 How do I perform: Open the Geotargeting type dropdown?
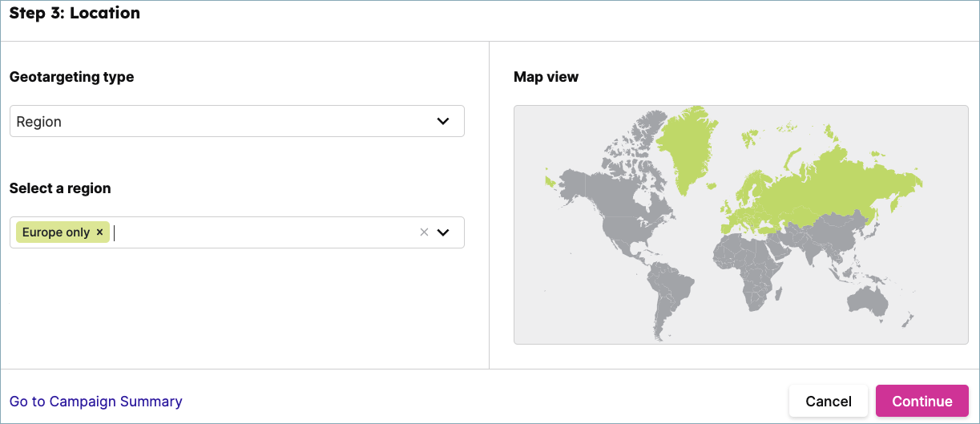(x=237, y=121)
